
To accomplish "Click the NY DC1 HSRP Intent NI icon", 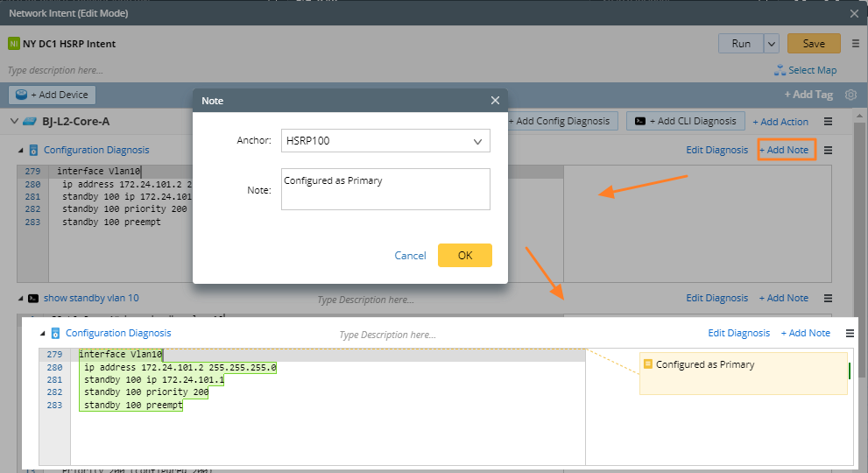I will coord(14,43).
